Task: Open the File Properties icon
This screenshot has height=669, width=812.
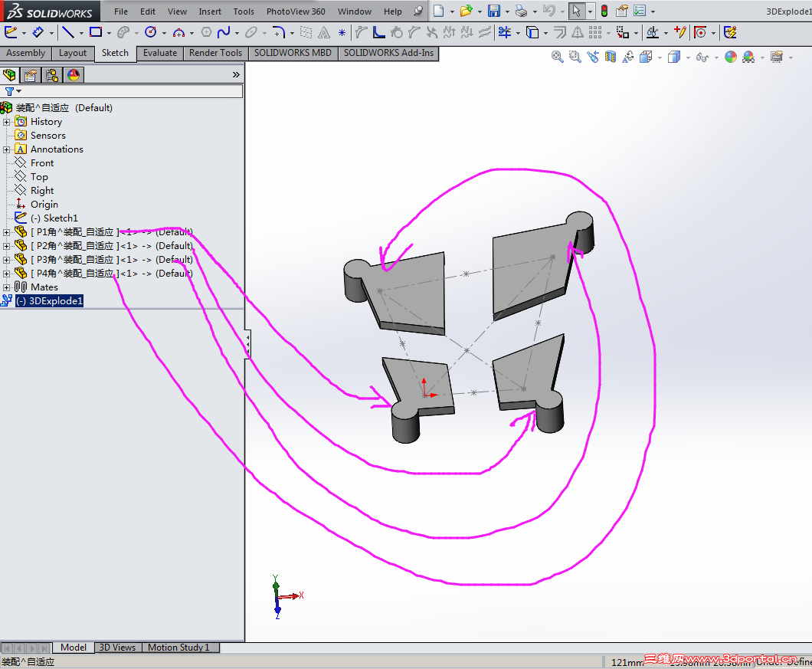Action: (x=622, y=11)
